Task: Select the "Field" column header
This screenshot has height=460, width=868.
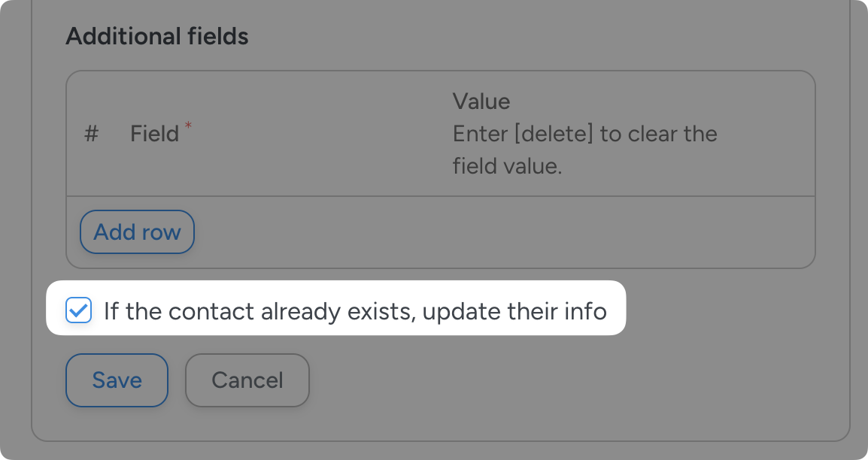Action: click(154, 134)
